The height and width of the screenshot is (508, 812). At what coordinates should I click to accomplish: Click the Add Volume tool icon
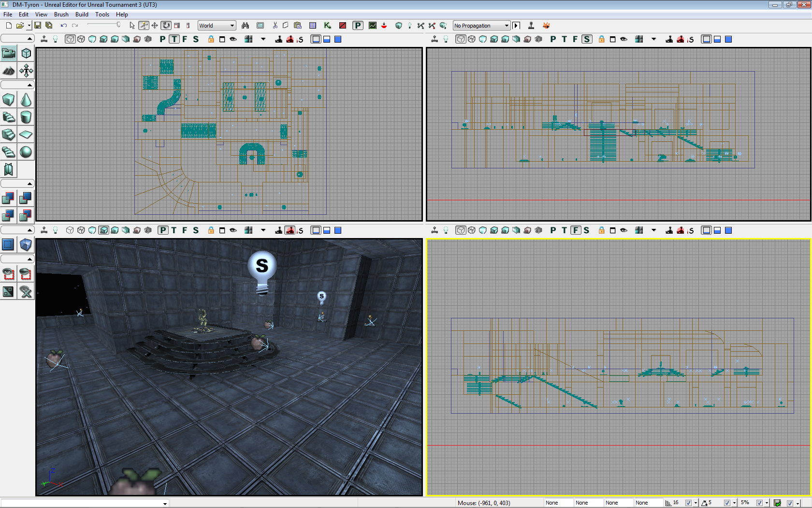[x=26, y=245]
